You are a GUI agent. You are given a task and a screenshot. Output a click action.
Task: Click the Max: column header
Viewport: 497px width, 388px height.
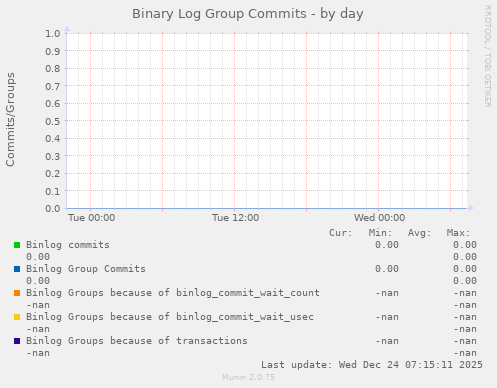click(x=458, y=233)
